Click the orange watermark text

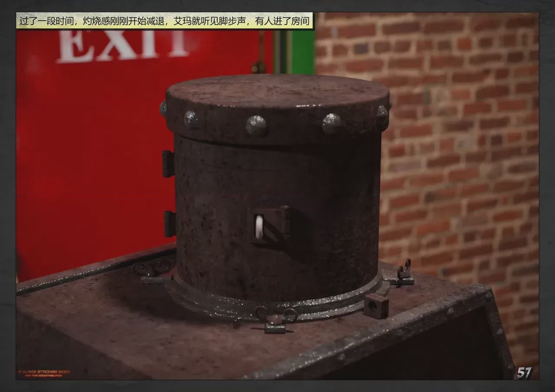44,373
